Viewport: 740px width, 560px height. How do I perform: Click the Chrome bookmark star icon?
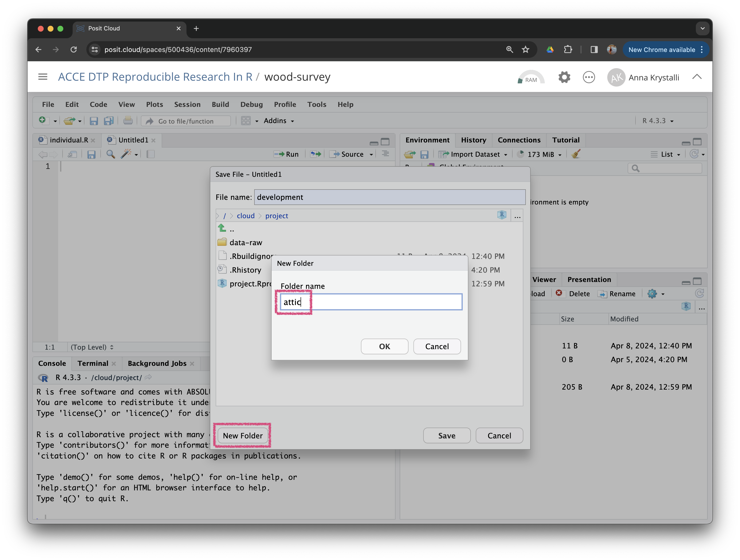525,50
